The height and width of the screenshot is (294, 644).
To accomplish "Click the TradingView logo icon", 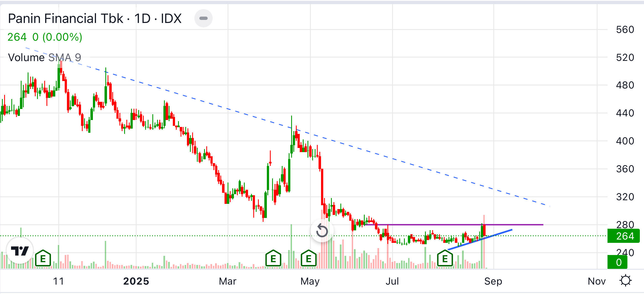I will (20, 251).
